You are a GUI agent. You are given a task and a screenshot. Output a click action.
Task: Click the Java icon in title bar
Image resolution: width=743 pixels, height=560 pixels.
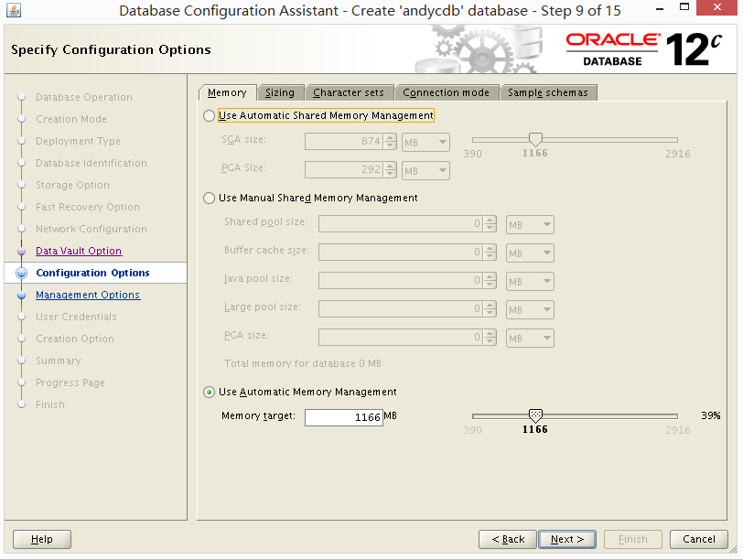click(14, 12)
